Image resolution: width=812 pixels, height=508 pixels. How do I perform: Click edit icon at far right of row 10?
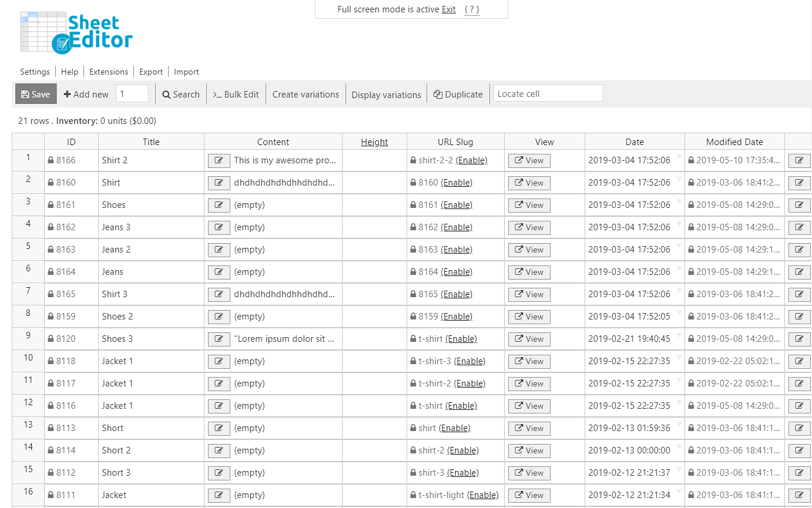tap(799, 361)
